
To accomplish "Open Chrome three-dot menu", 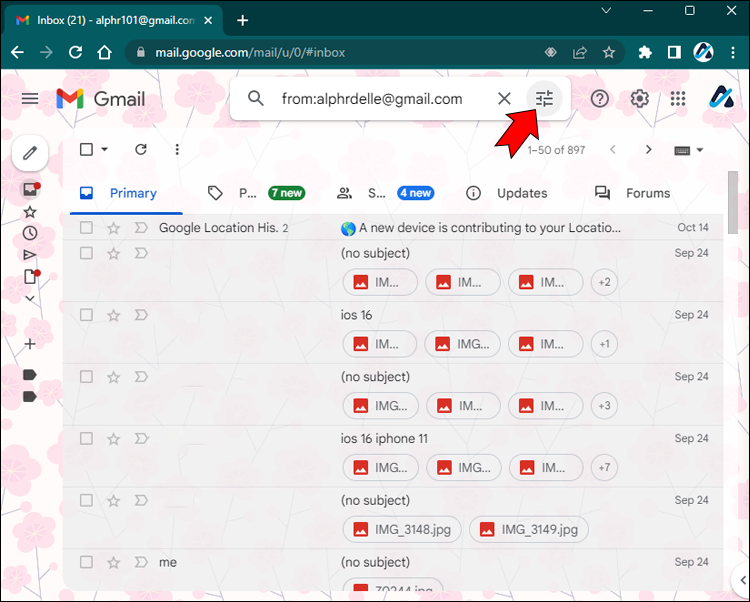I will click(733, 52).
